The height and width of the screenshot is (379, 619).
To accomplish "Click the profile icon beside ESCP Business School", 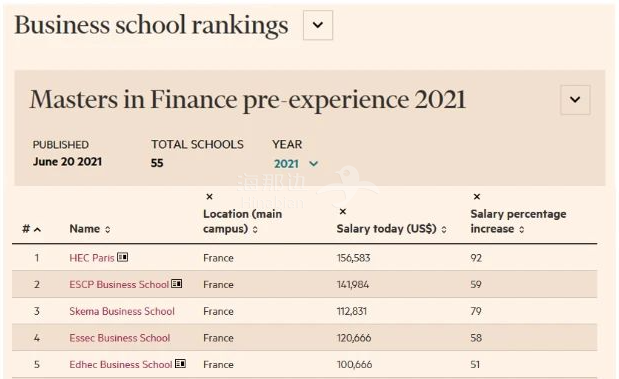I will click(176, 284).
